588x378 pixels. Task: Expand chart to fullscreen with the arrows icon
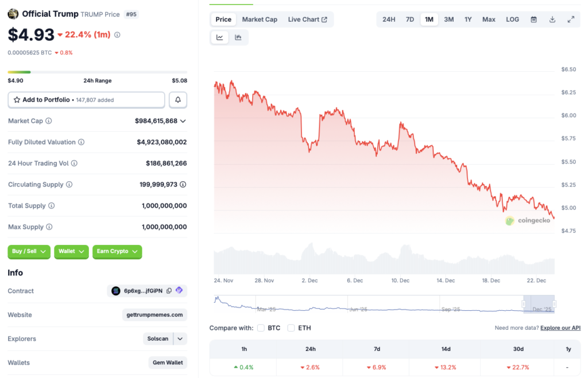571,19
